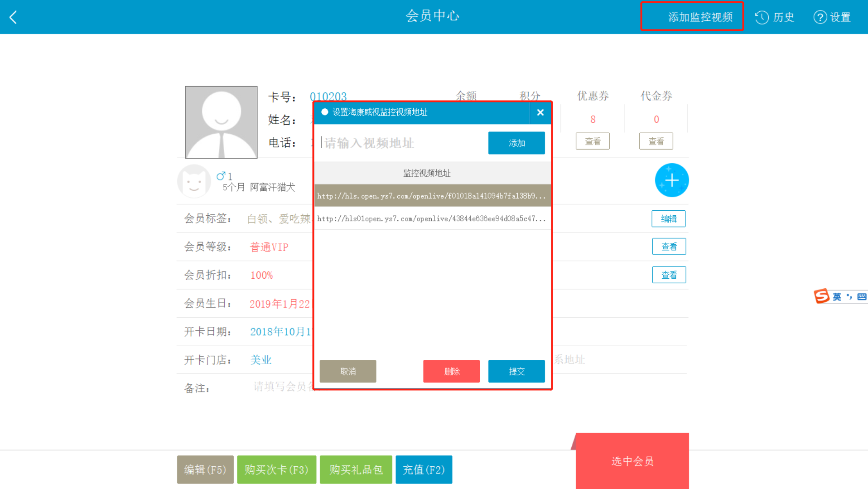The width and height of the screenshot is (868, 489).
Task: Focus the 请输入视频地址 input field
Action: 401,143
